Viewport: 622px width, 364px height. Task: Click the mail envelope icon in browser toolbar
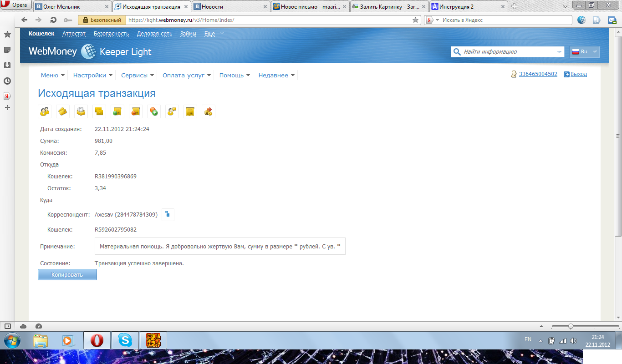(x=612, y=20)
